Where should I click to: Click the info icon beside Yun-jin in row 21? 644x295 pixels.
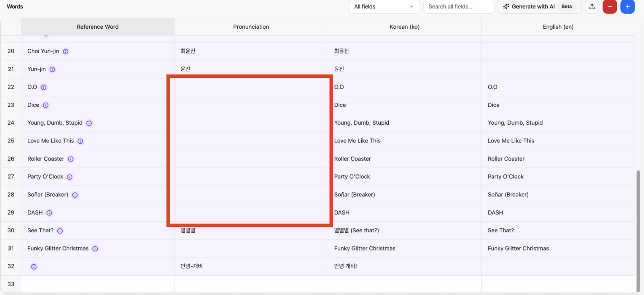52,69
